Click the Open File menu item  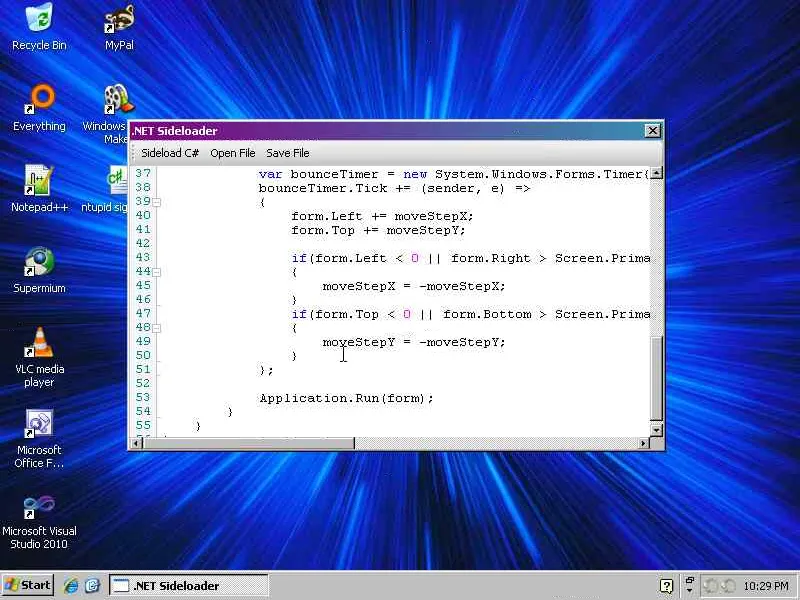[x=233, y=153]
